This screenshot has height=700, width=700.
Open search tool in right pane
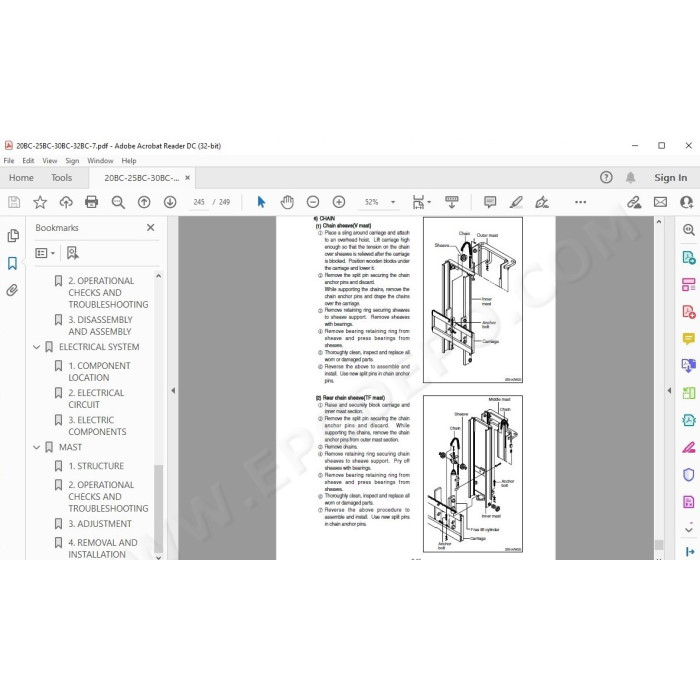tap(688, 230)
